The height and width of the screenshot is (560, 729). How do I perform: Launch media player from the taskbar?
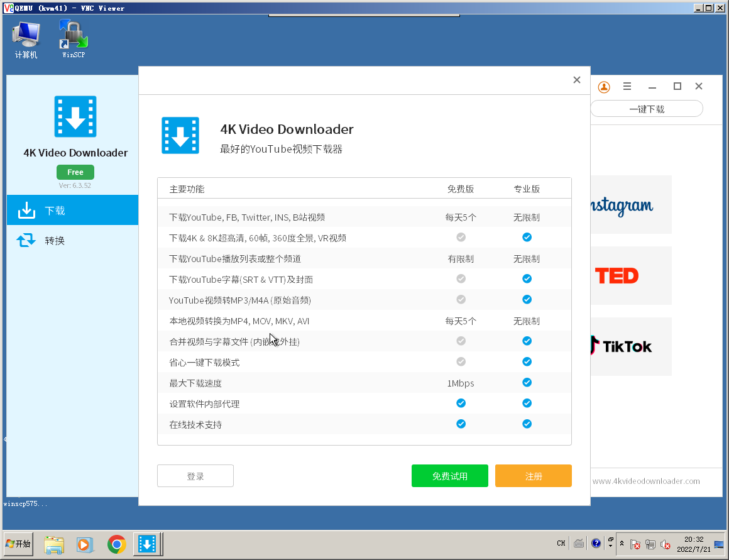tap(85, 544)
